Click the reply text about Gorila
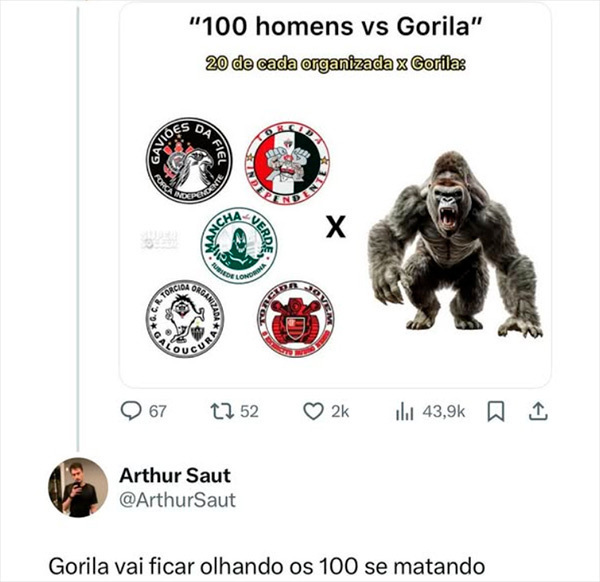Image resolution: width=600 pixels, height=582 pixels. pos(267,566)
